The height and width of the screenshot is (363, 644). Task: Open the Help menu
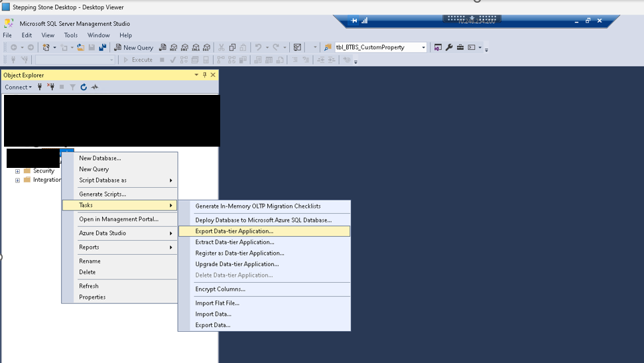click(125, 35)
